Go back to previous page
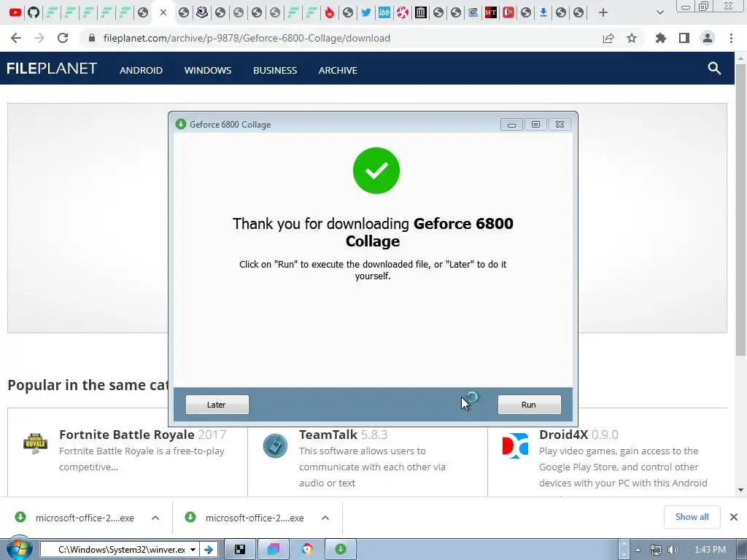This screenshot has width=747, height=560. point(16,38)
